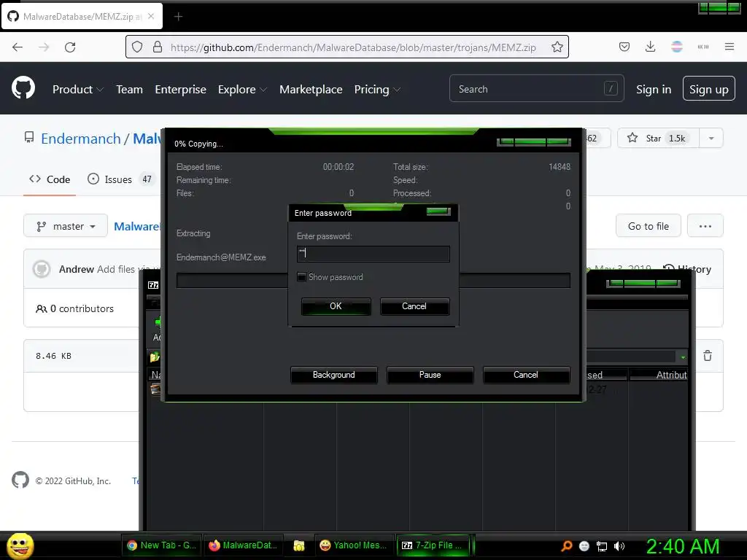Open volume speaker tray icon
Screen dimensions: 747x560
pos(619,546)
